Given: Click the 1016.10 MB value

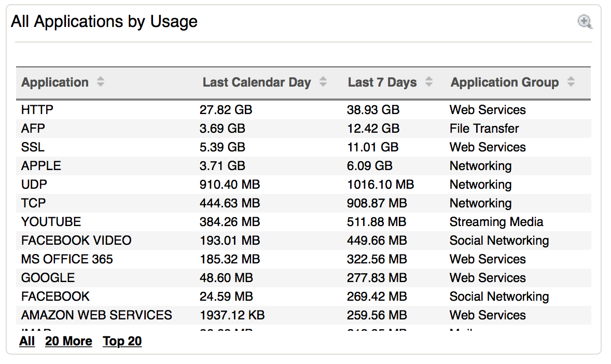Looking at the screenshot, I should coord(381,185).
